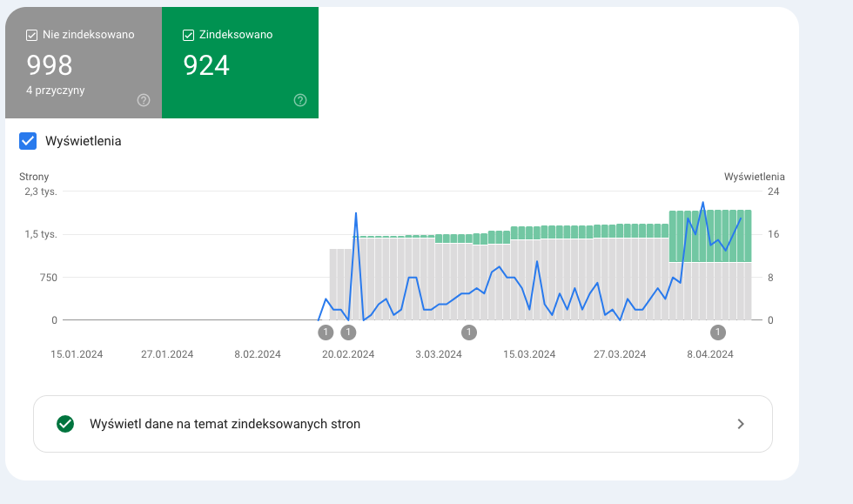
Task: Click gray bar at 15.03.2024 on chart
Action: [x=529, y=279]
